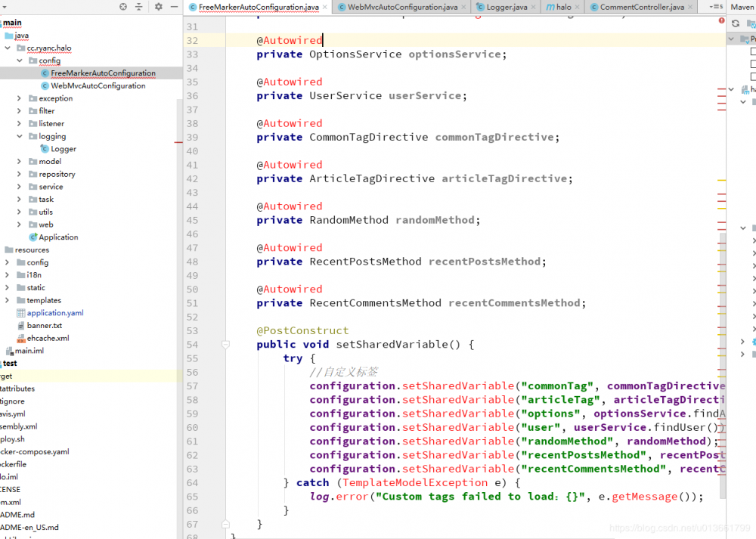This screenshot has height=539, width=756.
Task: Click the red error indicator in editor
Action: coord(721,20)
